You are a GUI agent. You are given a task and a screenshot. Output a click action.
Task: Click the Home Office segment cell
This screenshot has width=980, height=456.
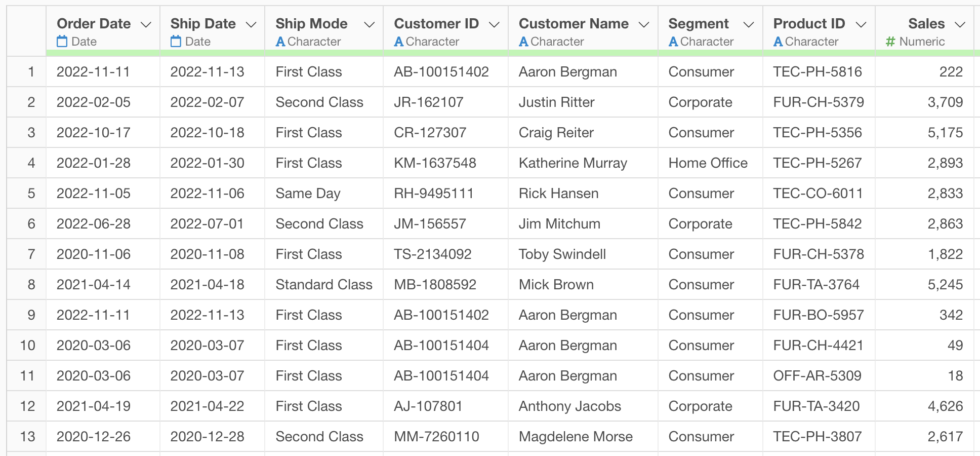(x=708, y=163)
